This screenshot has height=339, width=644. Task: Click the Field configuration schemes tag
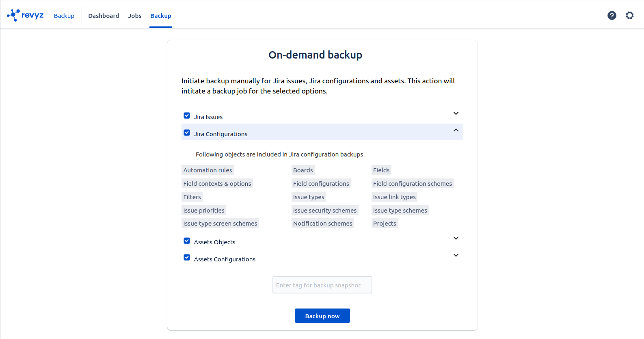click(x=412, y=184)
